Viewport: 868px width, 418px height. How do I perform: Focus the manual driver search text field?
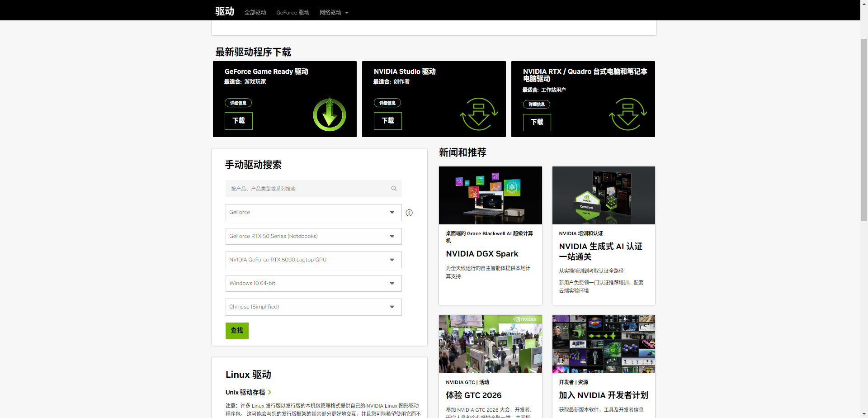coord(314,189)
